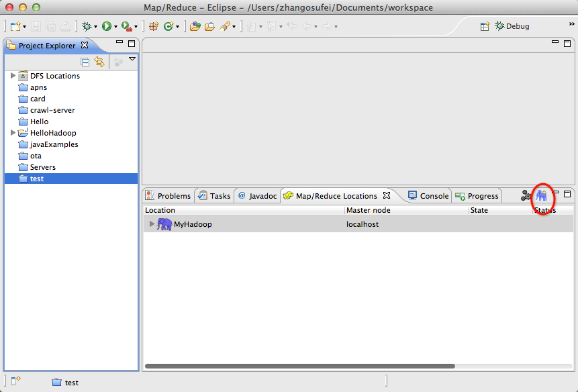Viewport: 578px width, 392px height.
Task: Click the New wizard toolbar icon
Action: [15, 26]
